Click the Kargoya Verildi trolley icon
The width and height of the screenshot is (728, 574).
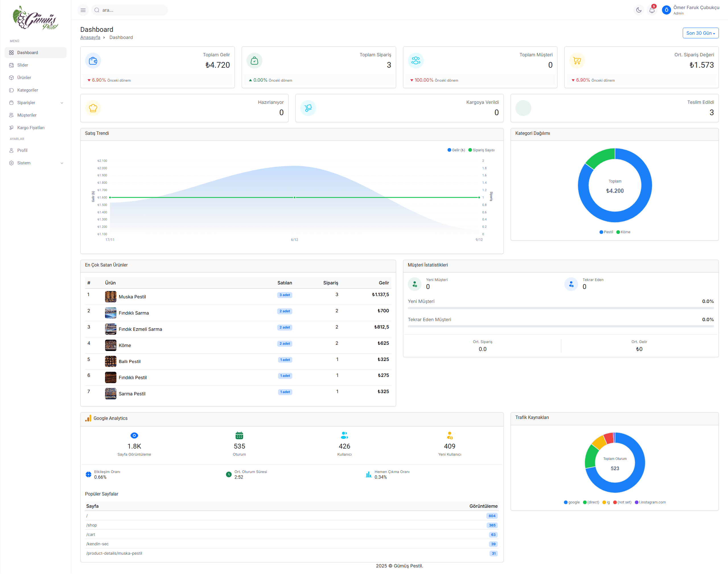click(308, 108)
